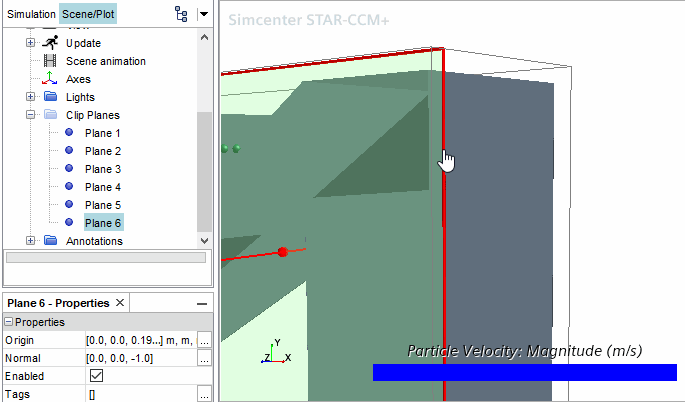Select Scene animation in the tree
This screenshot has height=402, width=685.
106,61
